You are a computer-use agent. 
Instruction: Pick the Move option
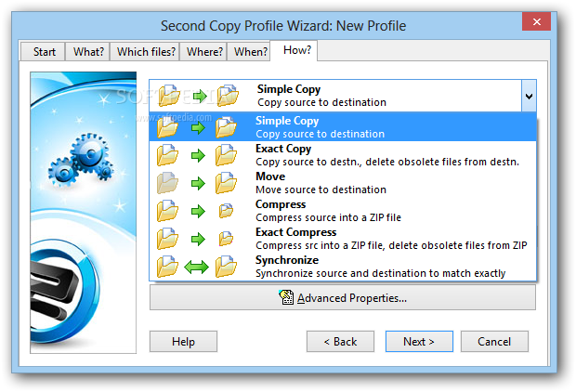tap(343, 183)
